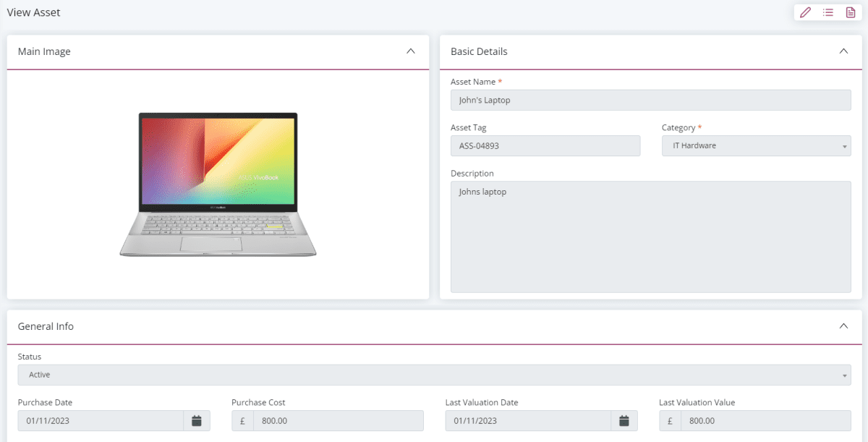
Task: Click the Asset Tag field ASS-04893
Action: [545, 146]
